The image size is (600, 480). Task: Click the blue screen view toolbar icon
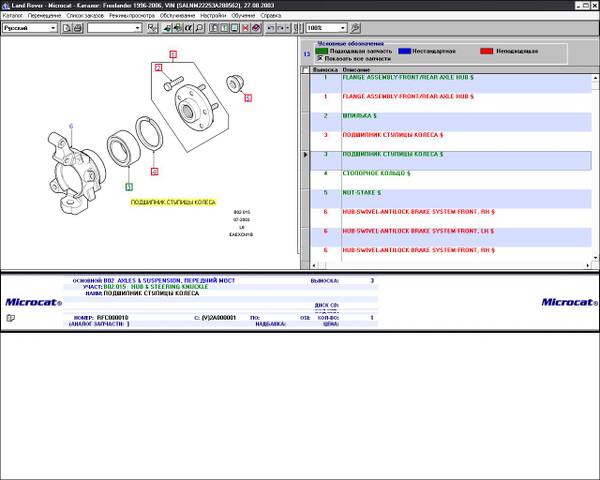235,28
